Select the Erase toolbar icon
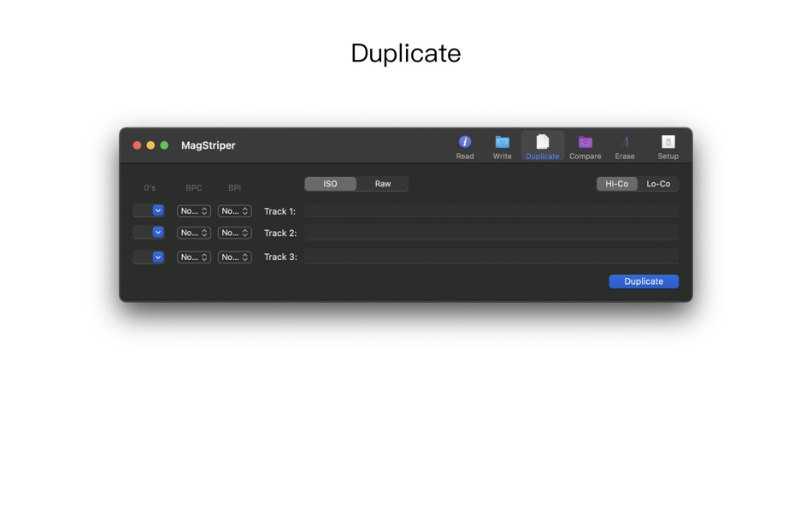 pos(625,145)
